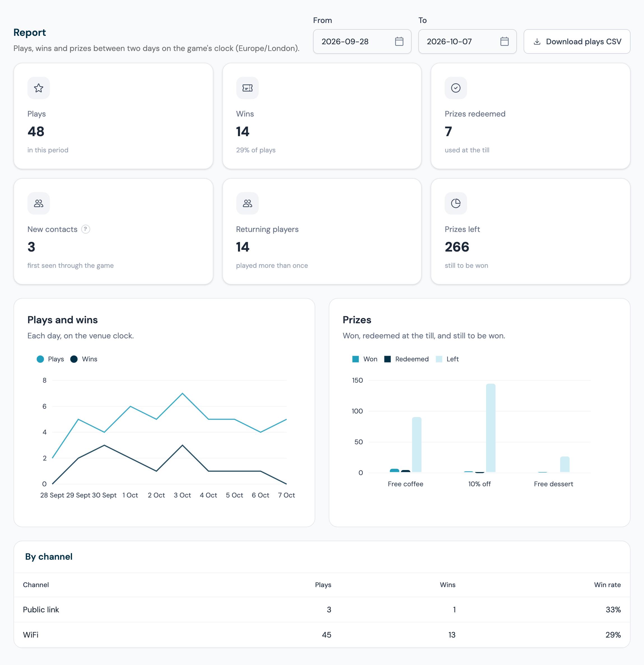Click the Report page heading
Screen dimensions: 644x665
tap(29, 32)
